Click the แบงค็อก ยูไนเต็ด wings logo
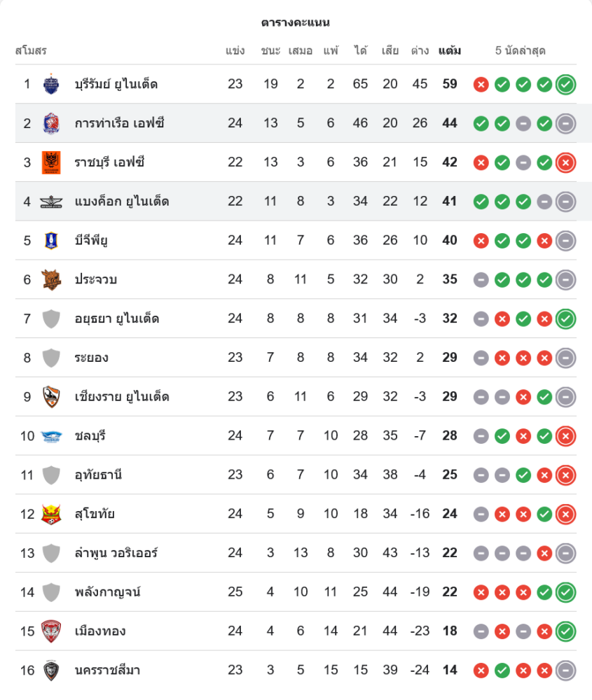Screen dimensions: 592x700 (x=51, y=202)
